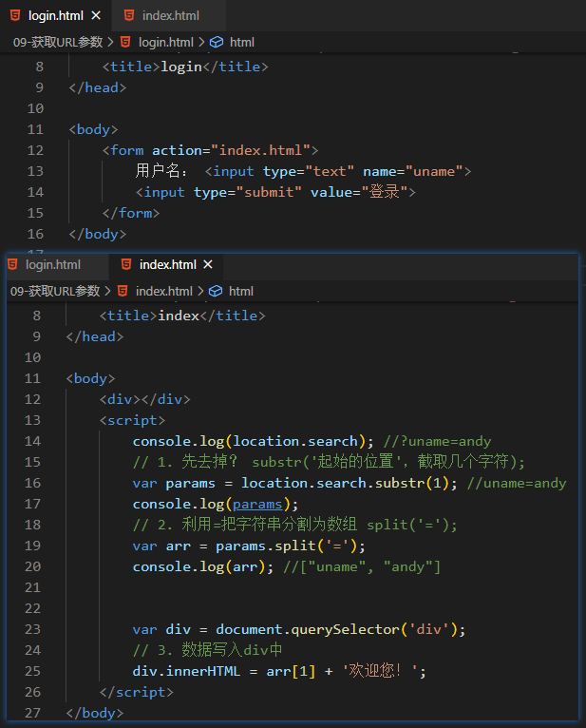586x728 pixels.
Task: Click the HTML5 file icon in upper breadcrumb
Action: tap(125, 42)
